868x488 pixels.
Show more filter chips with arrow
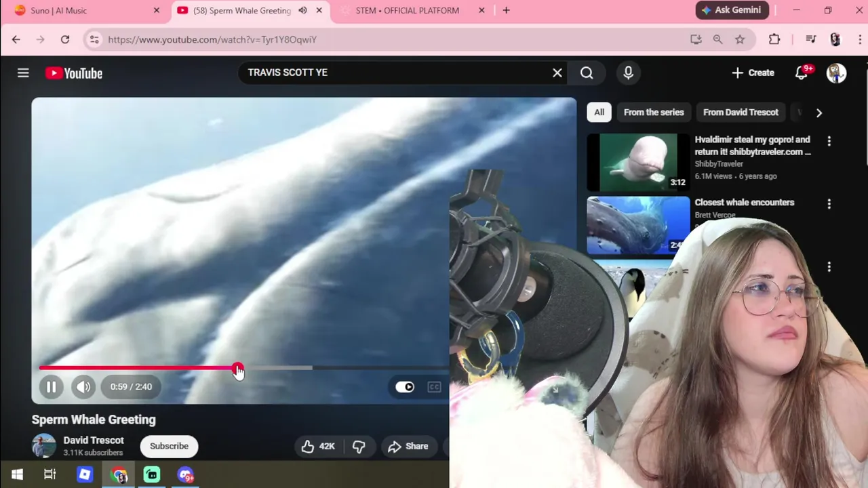click(x=818, y=113)
